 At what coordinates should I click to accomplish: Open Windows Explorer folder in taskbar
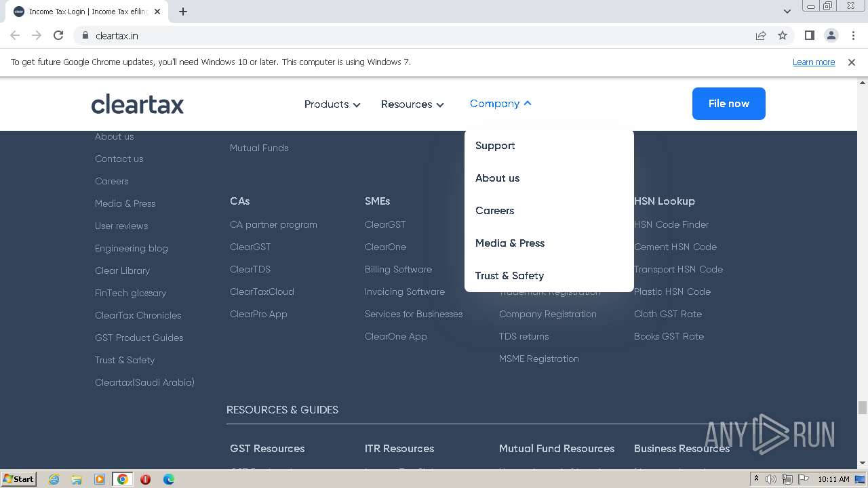click(77, 479)
